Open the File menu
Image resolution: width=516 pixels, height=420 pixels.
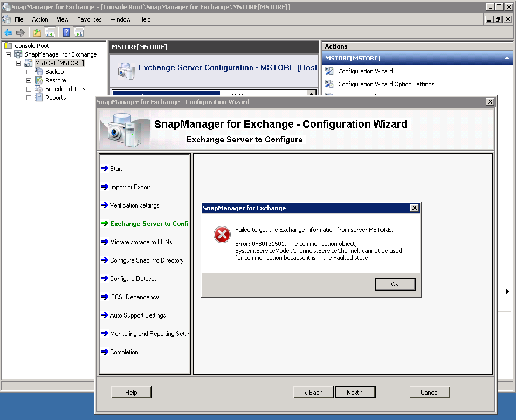[19, 19]
